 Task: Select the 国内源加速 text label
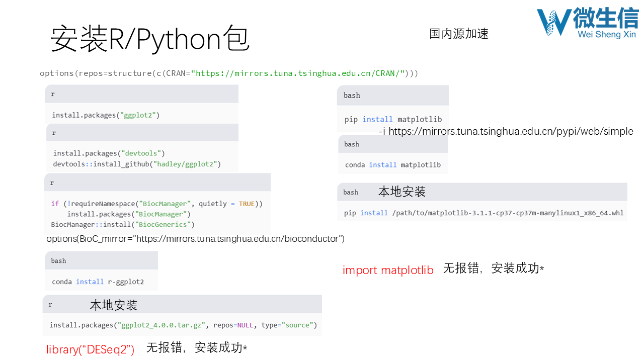458,34
